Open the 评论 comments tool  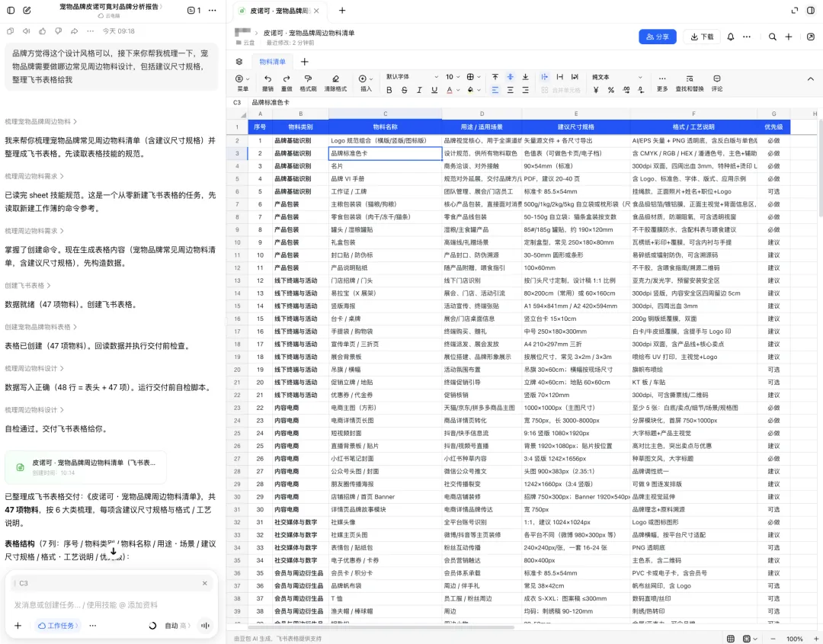717,83
